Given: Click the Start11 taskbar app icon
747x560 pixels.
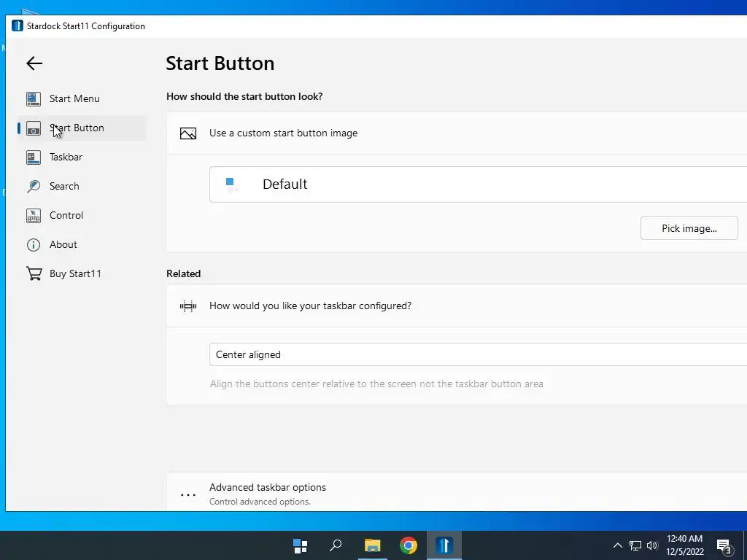Looking at the screenshot, I should (444, 545).
